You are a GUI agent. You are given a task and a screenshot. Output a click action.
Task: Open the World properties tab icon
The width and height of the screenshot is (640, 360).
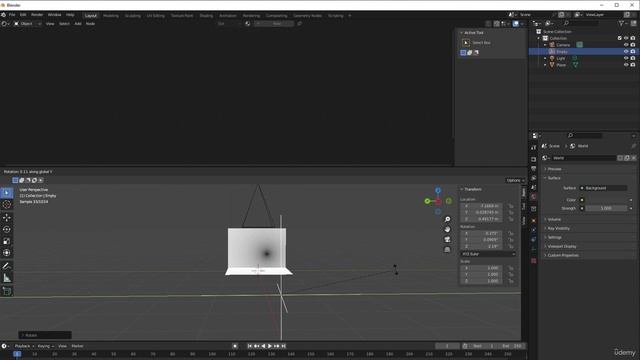pyautogui.click(x=533, y=197)
